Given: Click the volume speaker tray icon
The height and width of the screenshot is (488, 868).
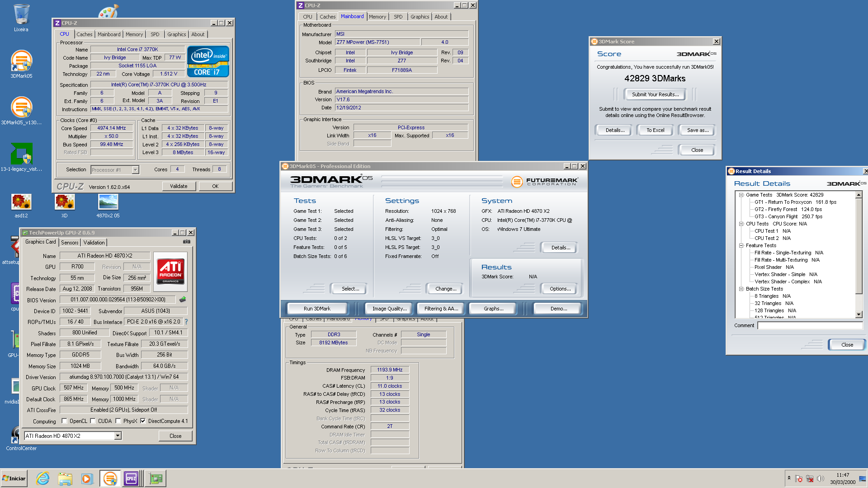Looking at the screenshot, I should coord(821,479).
